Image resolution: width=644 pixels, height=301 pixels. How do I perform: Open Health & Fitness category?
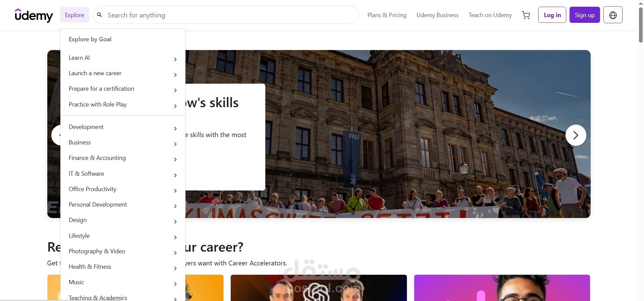[x=123, y=267]
